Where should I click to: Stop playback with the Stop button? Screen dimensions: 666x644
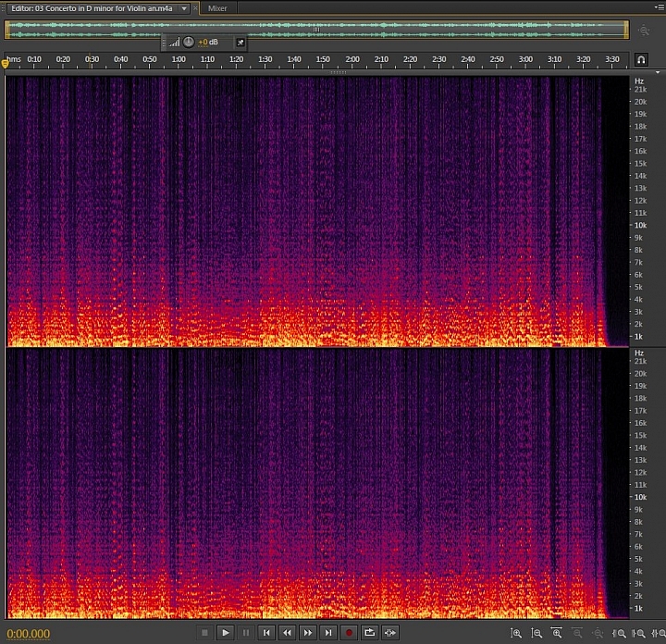[204, 633]
